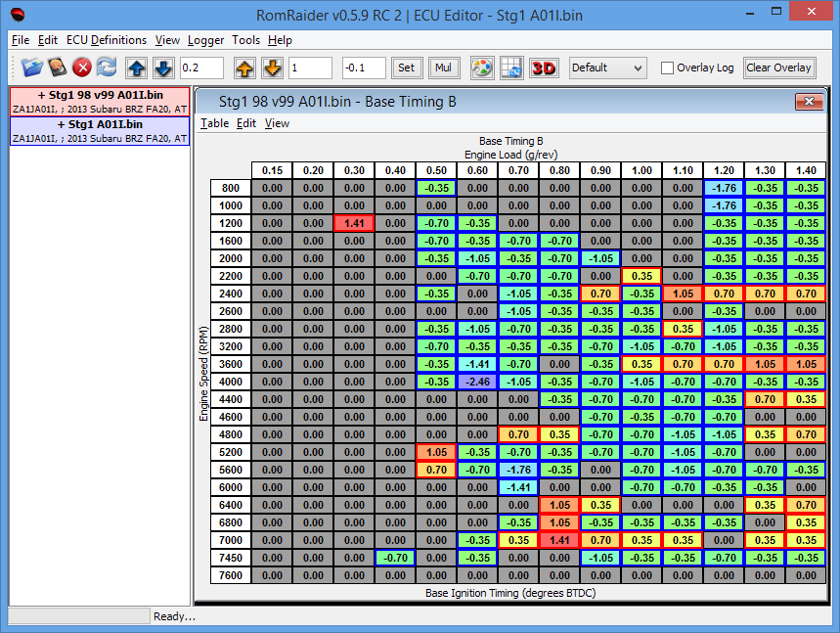Enable the Overlay Log checkbox

(x=668, y=68)
